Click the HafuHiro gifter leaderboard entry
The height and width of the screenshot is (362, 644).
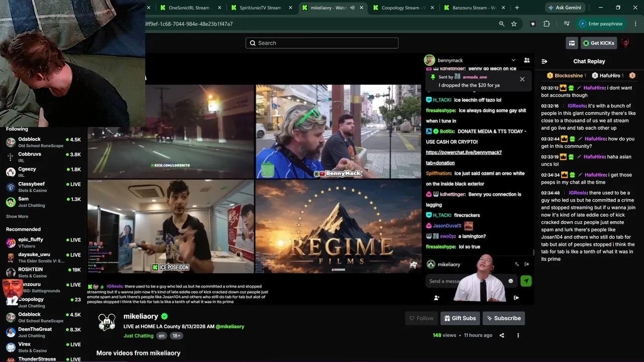coord(608,75)
